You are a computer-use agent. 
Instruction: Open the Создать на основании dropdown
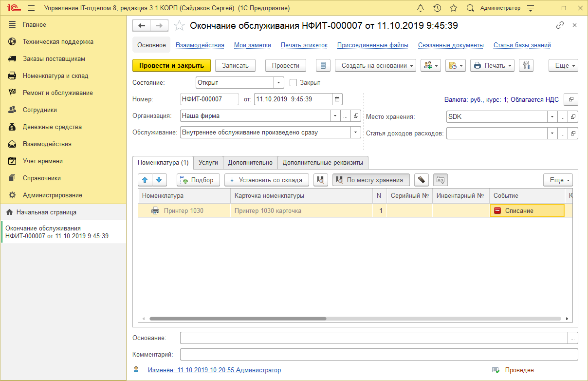375,65
